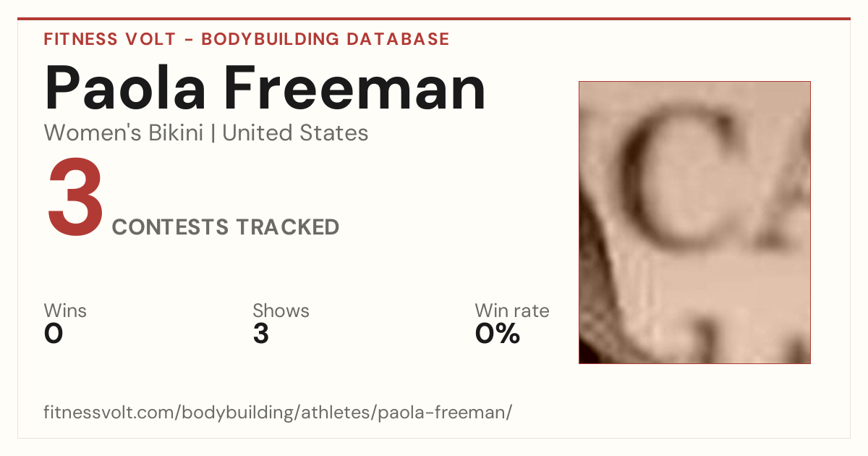Open the athlete photo thumbnail
Image resolution: width=868 pixels, height=456 pixels.
coord(694,222)
